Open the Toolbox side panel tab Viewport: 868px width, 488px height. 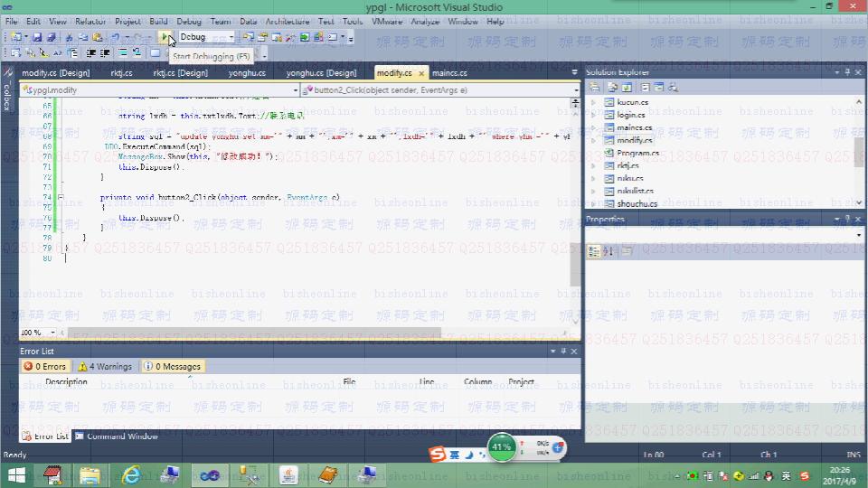7,91
